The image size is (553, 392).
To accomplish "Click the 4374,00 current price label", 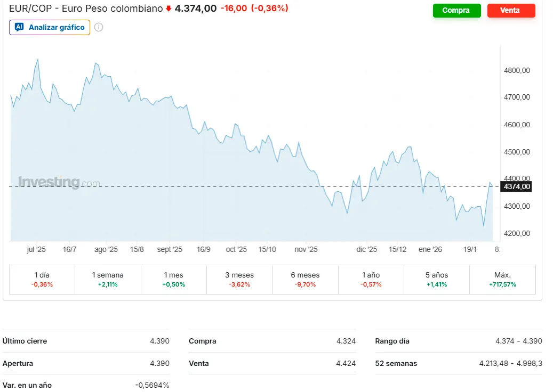I will tap(517, 186).
